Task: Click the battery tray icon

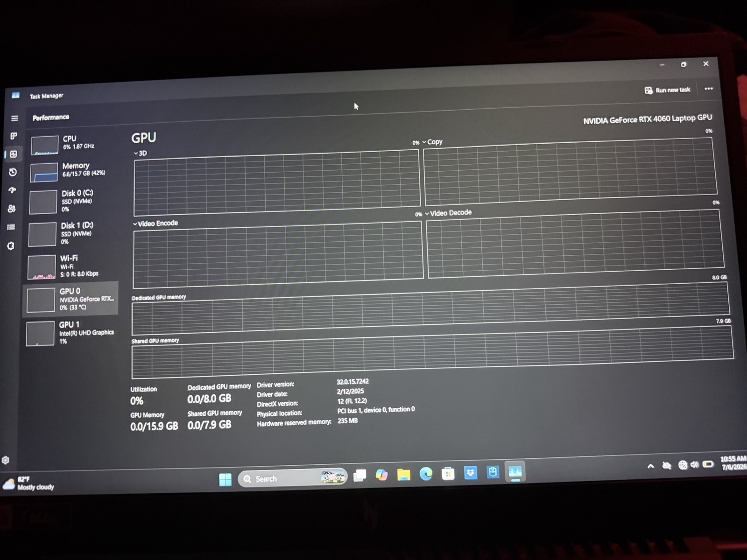Action: (x=708, y=464)
